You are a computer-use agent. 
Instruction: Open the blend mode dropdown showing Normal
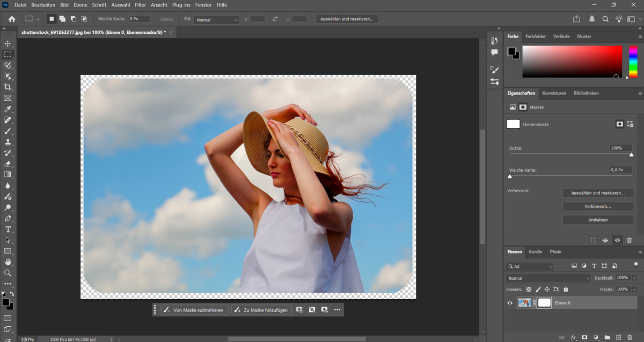(x=547, y=278)
